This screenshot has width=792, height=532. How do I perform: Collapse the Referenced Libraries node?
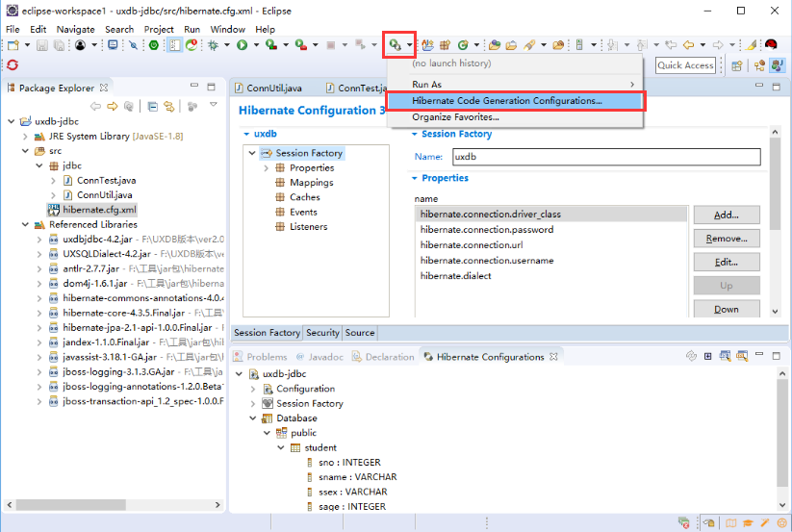pos(26,224)
